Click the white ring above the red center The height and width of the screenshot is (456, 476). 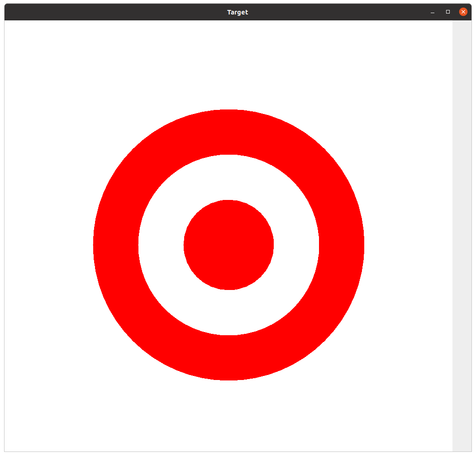click(x=228, y=177)
